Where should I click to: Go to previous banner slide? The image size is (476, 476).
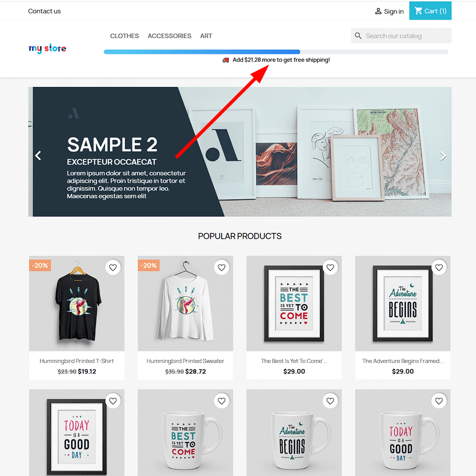click(38, 156)
